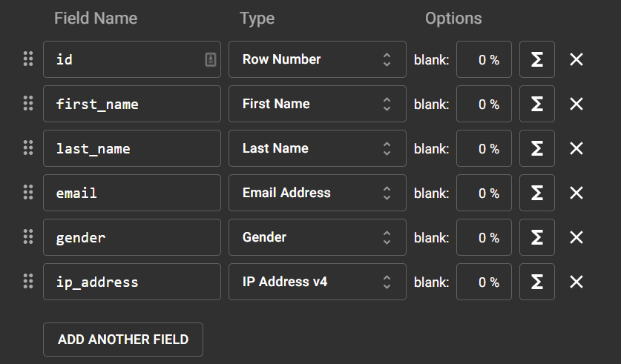Open the First Name type dropdown
This screenshot has height=364, width=621.
(x=317, y=104)
